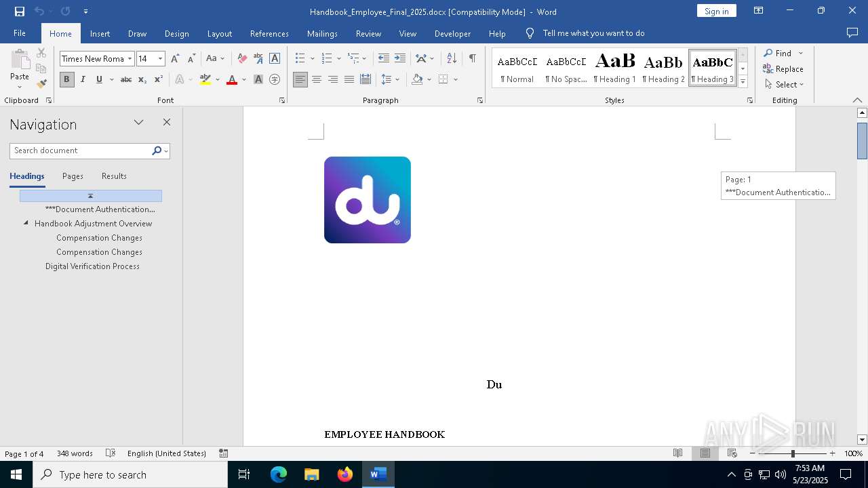Switch to the Layout ribbon tab
Screen dimensions: 868x488
pos(219,33)
